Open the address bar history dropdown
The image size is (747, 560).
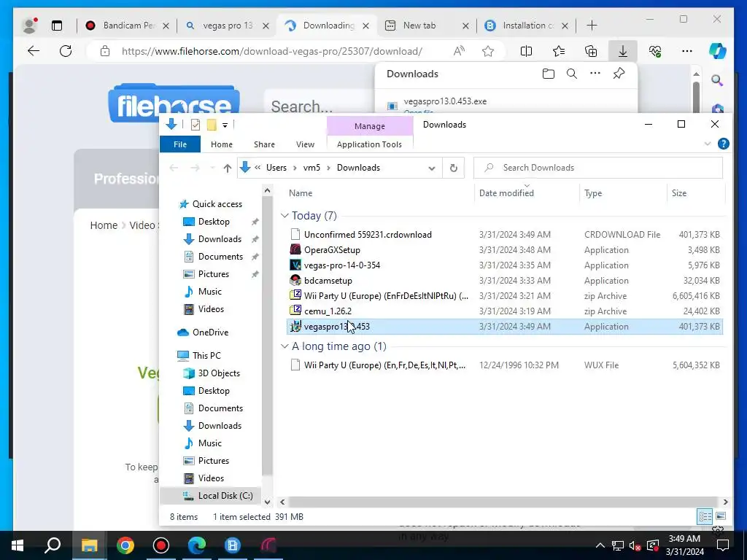click(x=432, y=168)
